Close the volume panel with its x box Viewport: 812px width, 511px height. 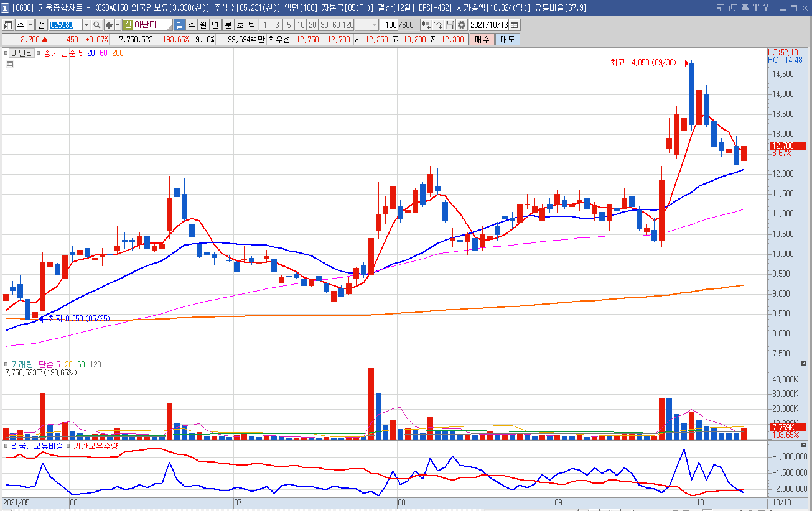(x=803, y=363)
